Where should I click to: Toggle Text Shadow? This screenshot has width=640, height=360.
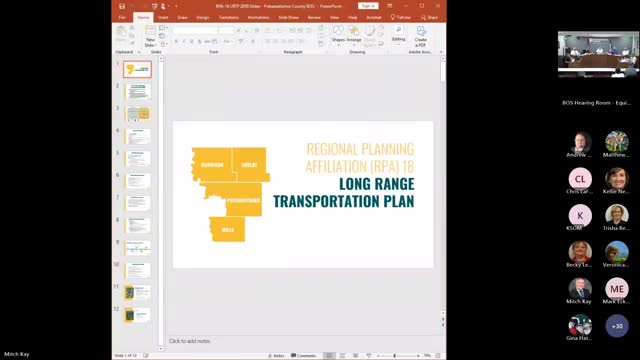pyautogui.click(x=200, y=41)
